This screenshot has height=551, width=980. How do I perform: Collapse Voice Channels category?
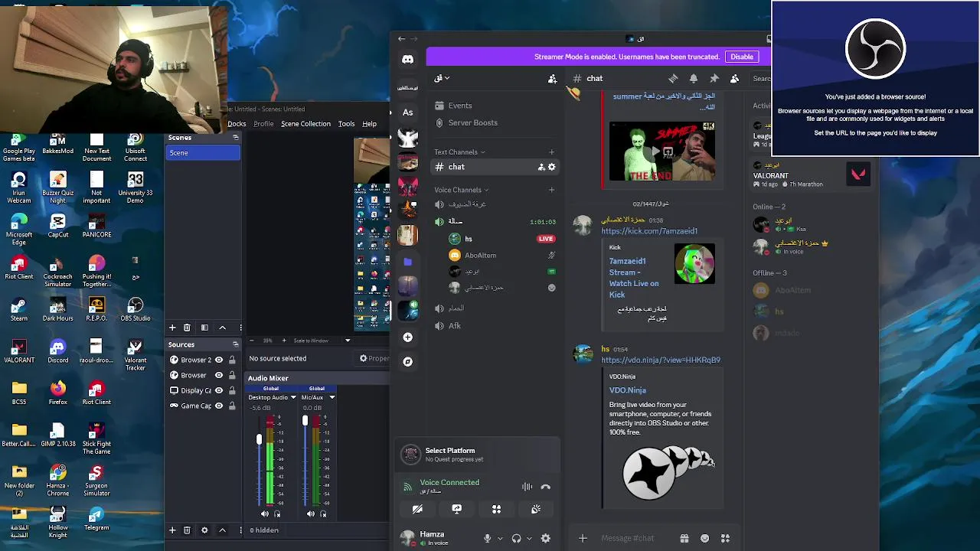461,190
